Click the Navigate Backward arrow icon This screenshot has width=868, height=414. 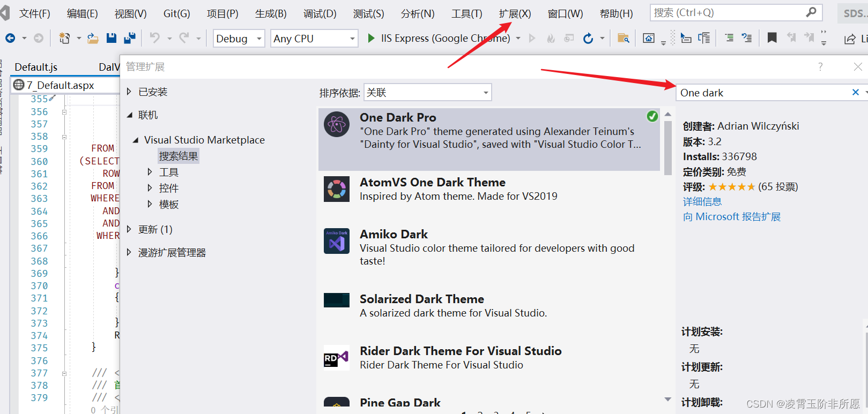[10, 38]
